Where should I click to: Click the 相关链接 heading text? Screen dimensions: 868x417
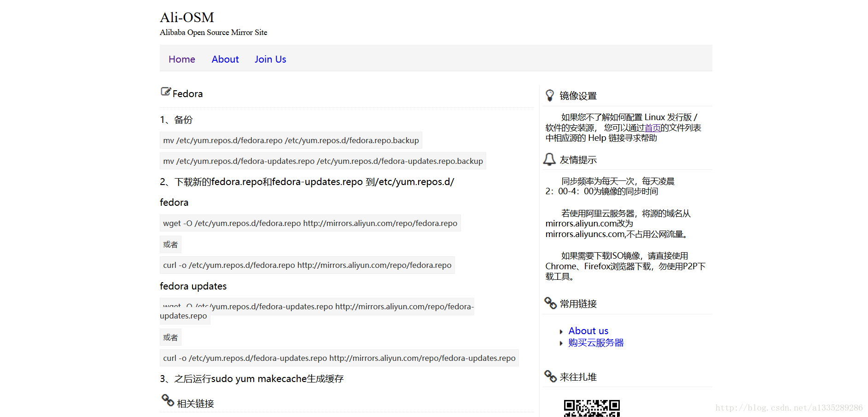196,404
